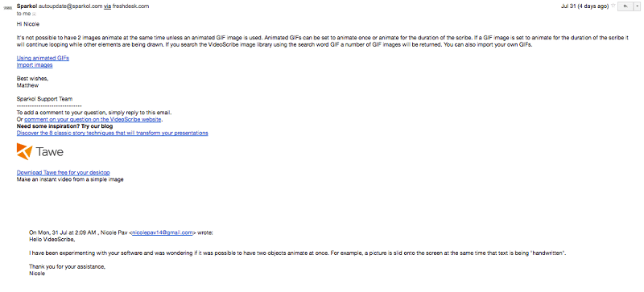Click the 'to me' recipient text

tap(24, 14)
